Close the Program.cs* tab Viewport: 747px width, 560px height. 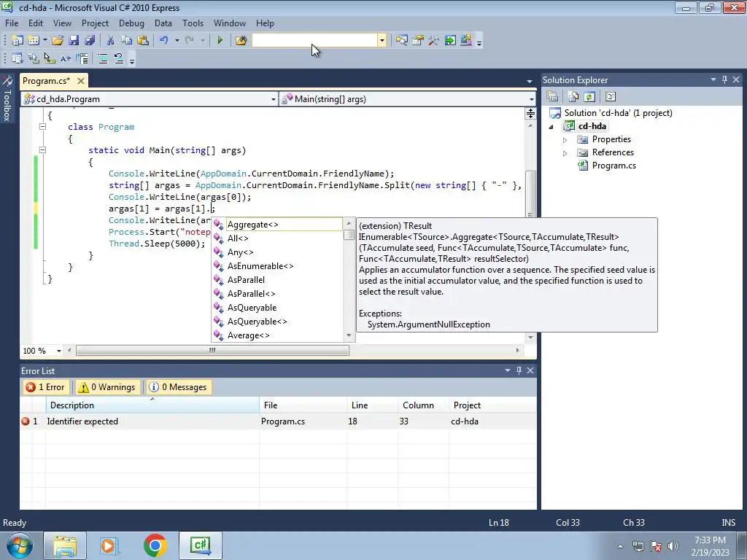coord(81,81)
